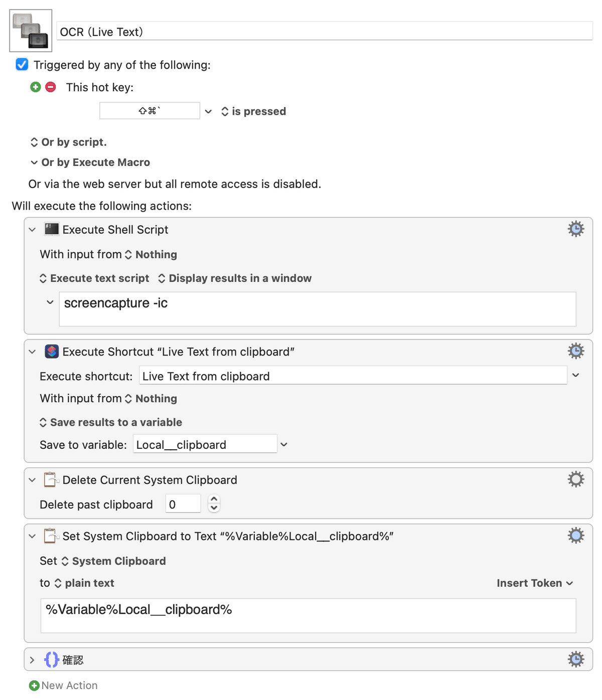Expand the 確認 group action
The image size is (602, 700).
(33, 660)
